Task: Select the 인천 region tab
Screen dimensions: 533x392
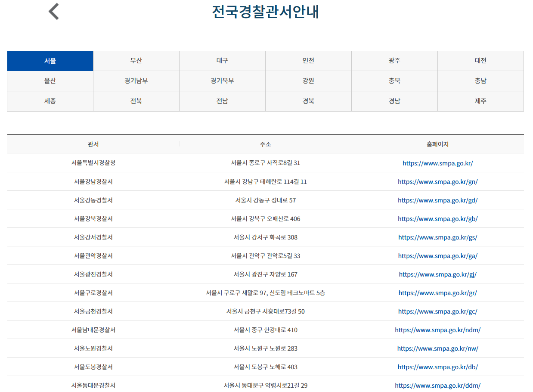Action: 308,61
